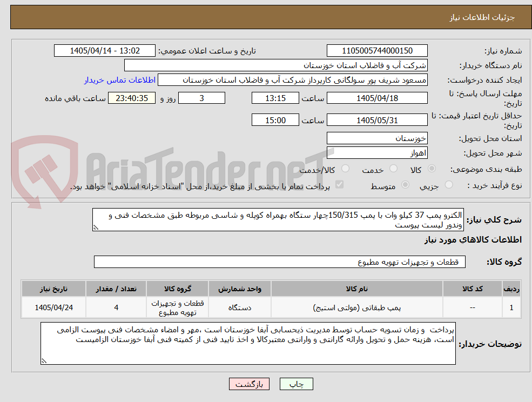Select the متوسط purchase type radio
This screenshot has height=402, width=532.
coord(405,185)
